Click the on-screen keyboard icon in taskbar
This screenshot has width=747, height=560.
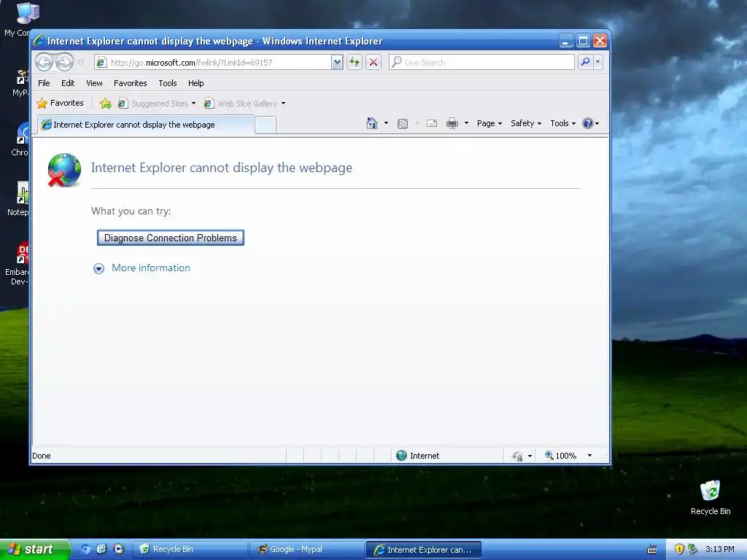[x=651, y=550]
